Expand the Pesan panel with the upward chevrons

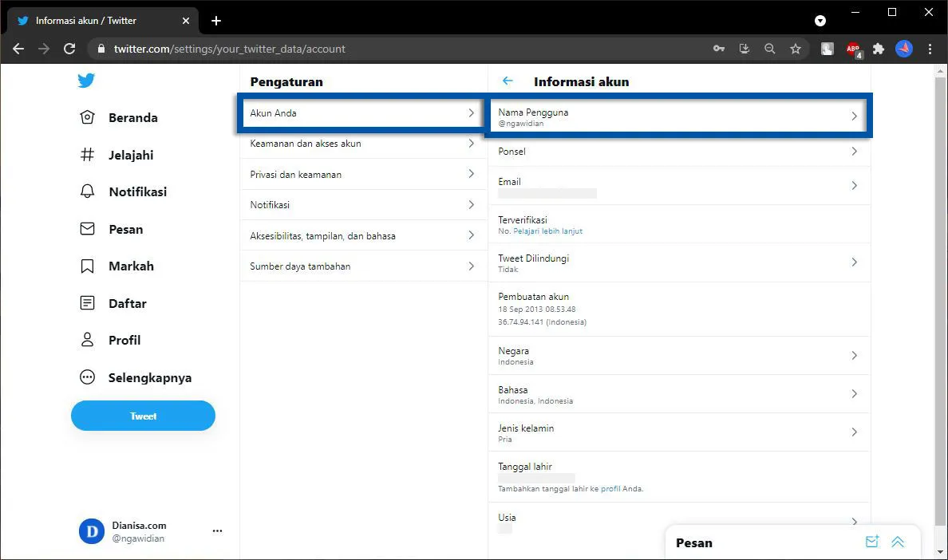pos(898,542)
